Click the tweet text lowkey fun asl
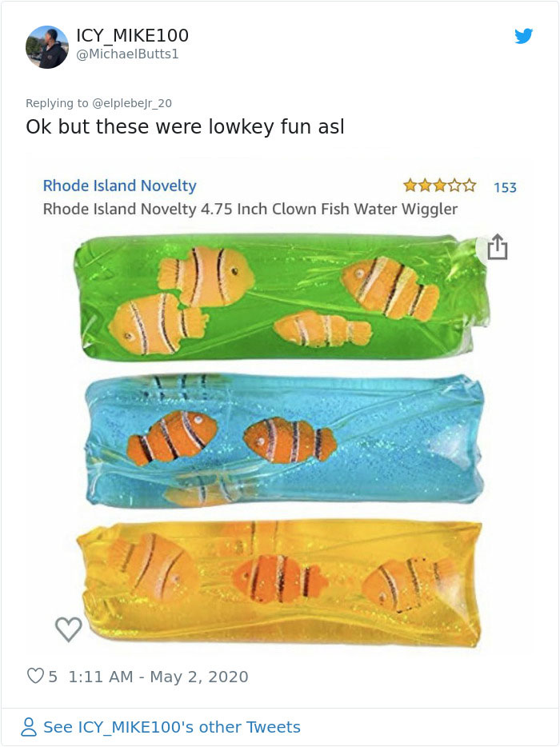Viewport: 560px width, 747px height. tap(185, 126)
